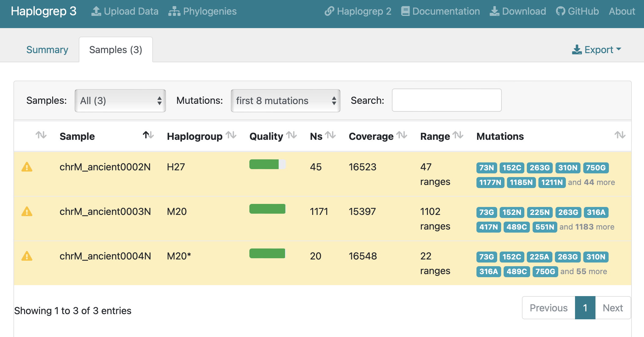Viewport: 644px width, 337px height.
Task: Toggle sort on Haplogroup column
Action: click(x=231, y=135)
